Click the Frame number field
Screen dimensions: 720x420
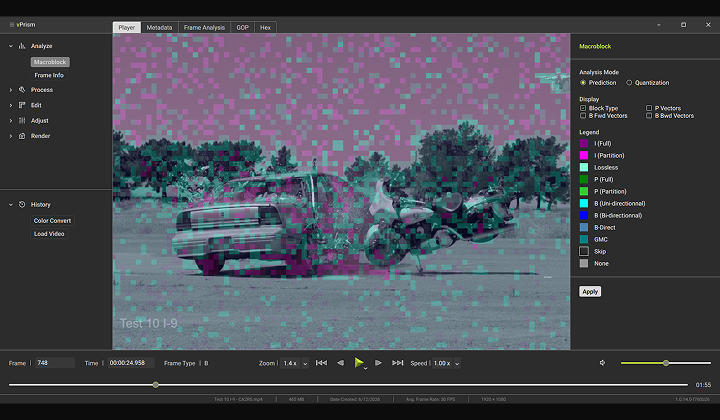tap(55, 363)
